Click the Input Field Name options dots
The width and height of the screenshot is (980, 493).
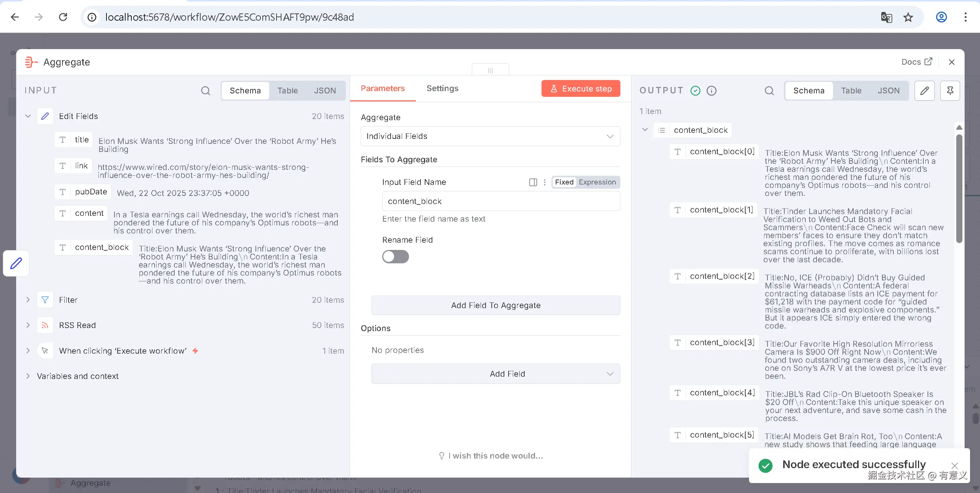(545, 182)
